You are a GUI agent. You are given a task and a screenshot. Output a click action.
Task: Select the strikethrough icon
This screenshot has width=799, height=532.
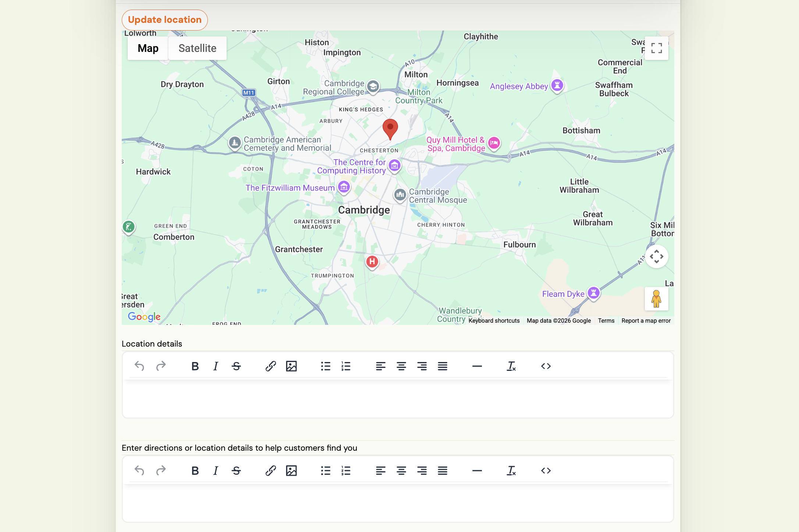point(237,366)
